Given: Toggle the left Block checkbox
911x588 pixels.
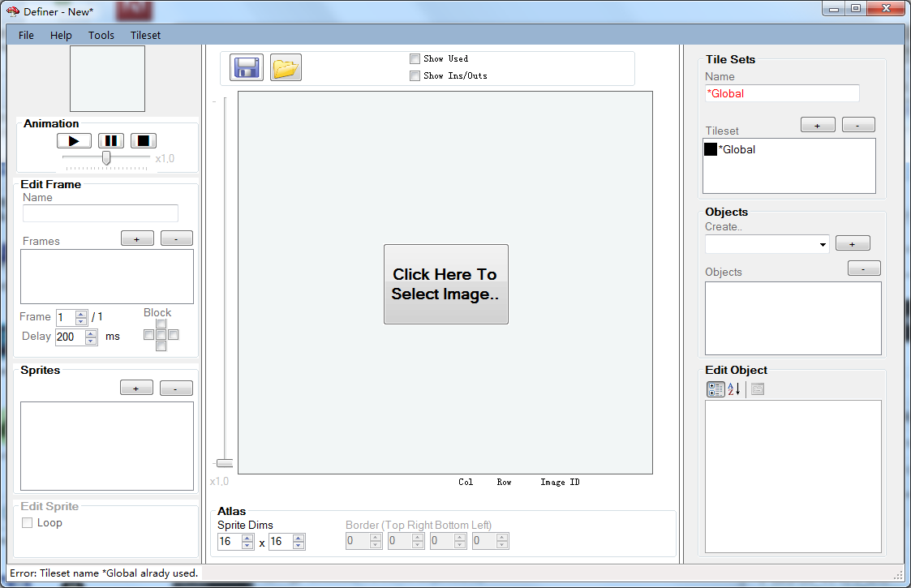Looking at the screenshot, I should [148, 335].
